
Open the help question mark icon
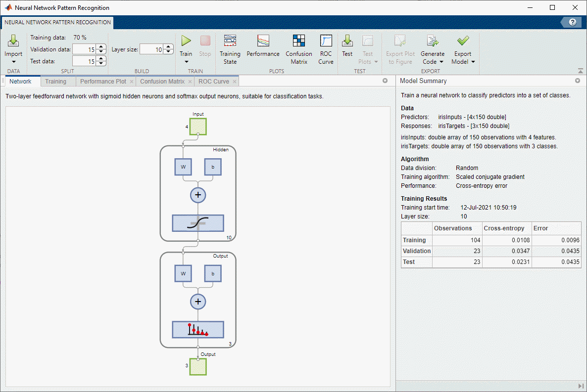coord(573,22)
